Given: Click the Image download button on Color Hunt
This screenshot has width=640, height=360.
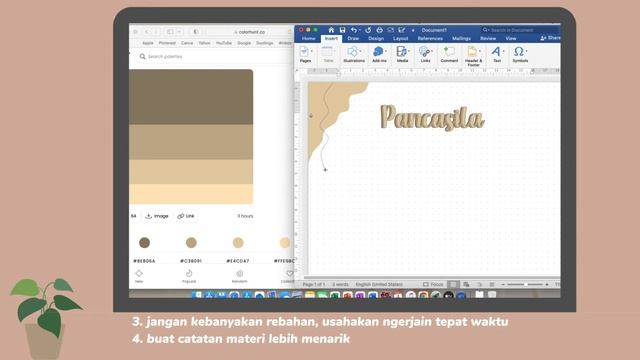Looking at the screenshot, I should tap(157, 216).
